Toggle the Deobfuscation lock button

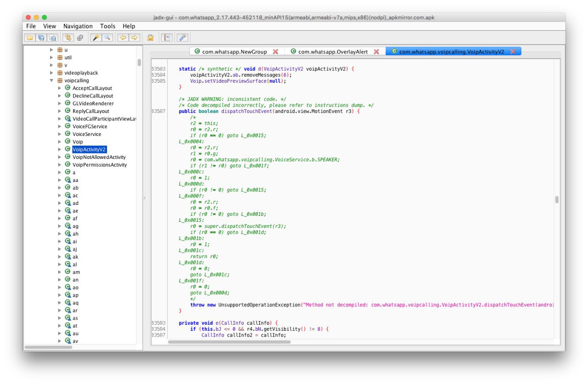tap(150, 38)
